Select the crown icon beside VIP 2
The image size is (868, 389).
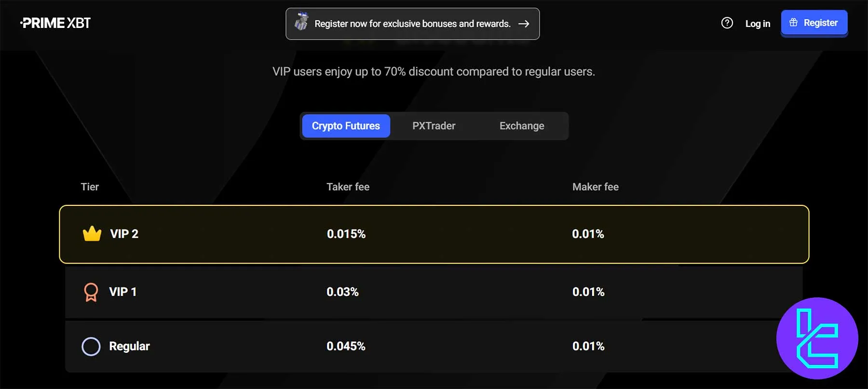pos(91,234)
